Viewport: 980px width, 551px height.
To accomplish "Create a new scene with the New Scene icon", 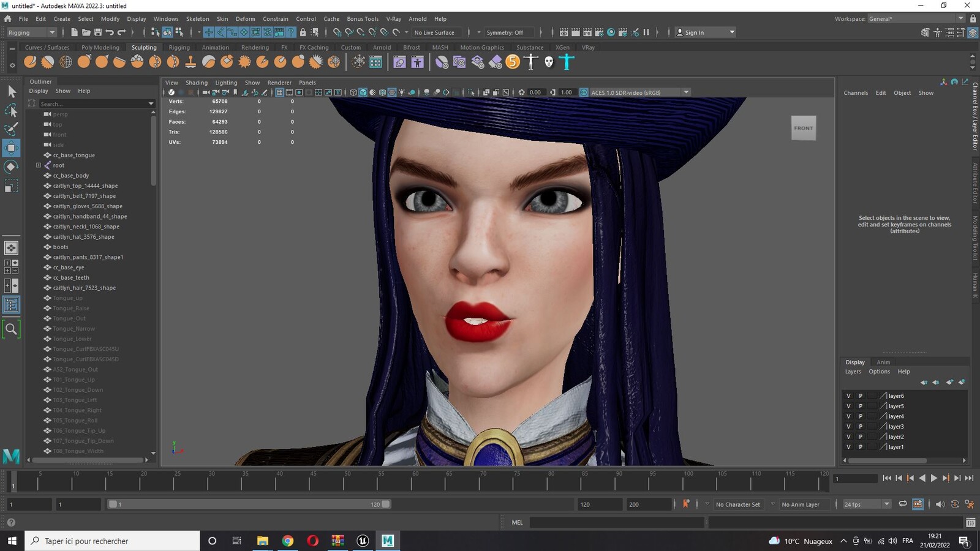I will click(x=74, y=32).
